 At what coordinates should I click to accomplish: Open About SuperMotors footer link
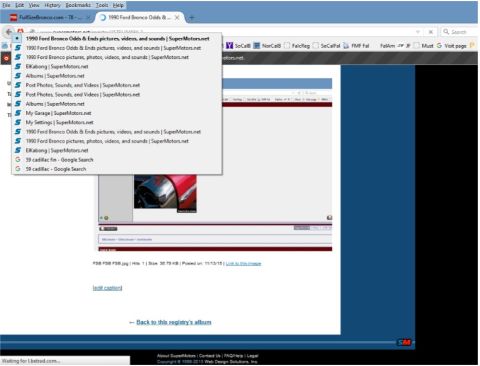(176, 356)
